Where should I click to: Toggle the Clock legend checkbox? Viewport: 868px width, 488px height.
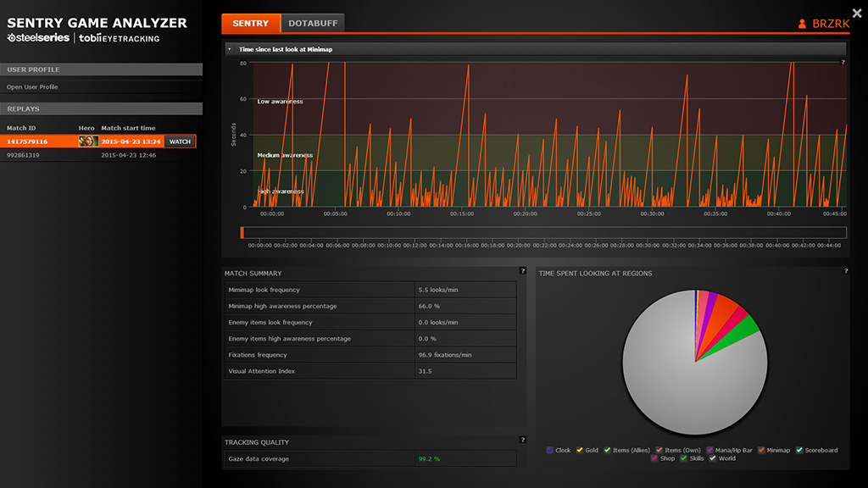pos(550,450)
